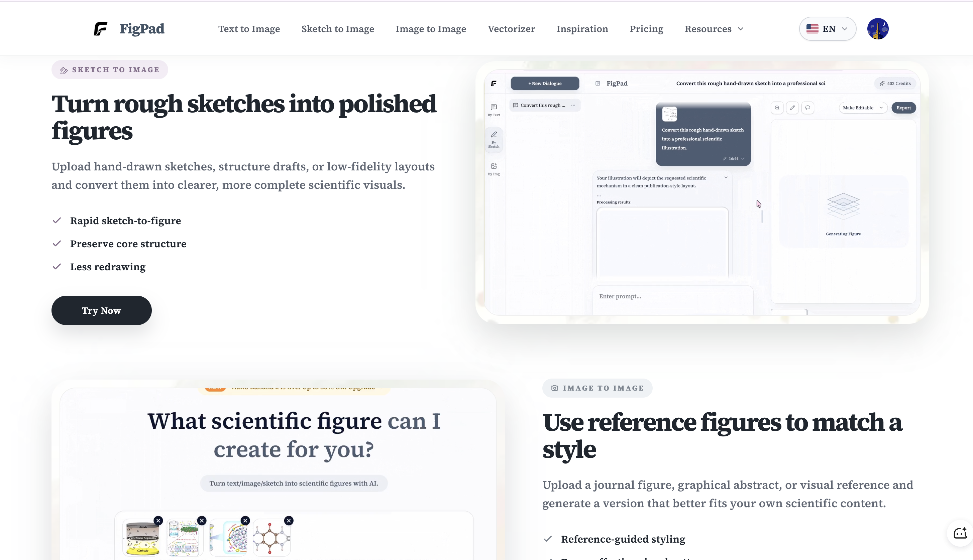Go to Vectorizer in navigation
Image resolution: width=973 pixels, height=560 pixels.
click(511, 29)
